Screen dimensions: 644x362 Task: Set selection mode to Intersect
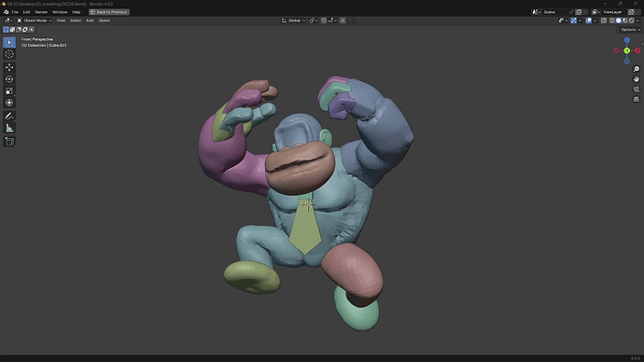pyautogui.click(x=32, y=30)
